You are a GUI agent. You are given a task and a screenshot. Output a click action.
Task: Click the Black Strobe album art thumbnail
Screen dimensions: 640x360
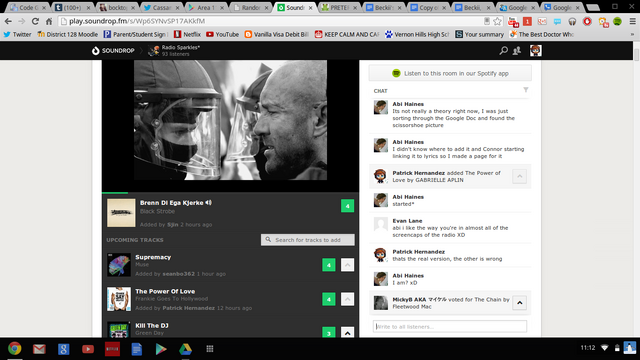point(121,213)
